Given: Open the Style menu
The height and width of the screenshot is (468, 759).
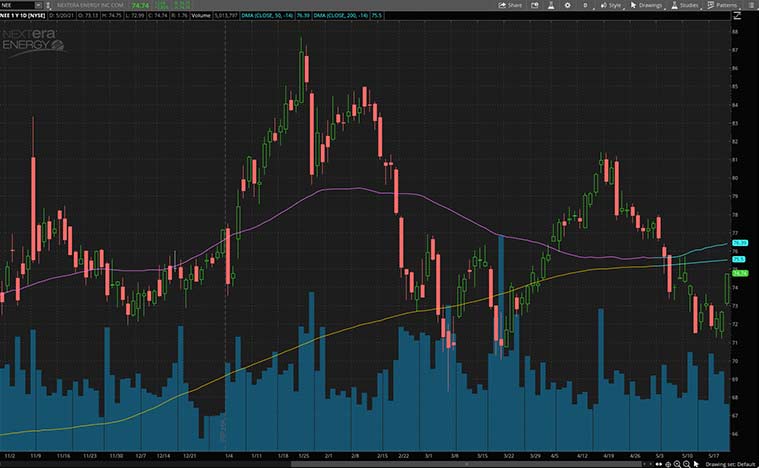Looking at the screenshot, I should (x=611, y=5).
